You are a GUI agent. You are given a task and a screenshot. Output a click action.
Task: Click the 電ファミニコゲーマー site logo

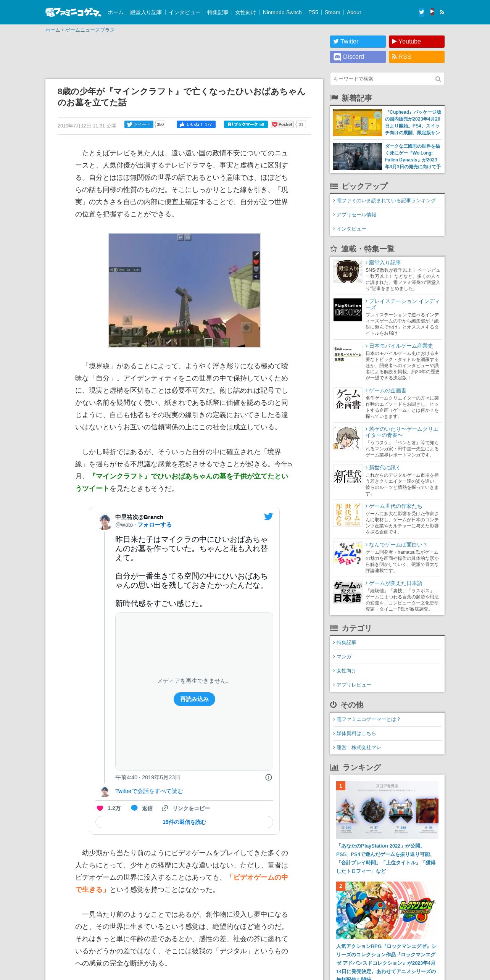tap(73, 12)
